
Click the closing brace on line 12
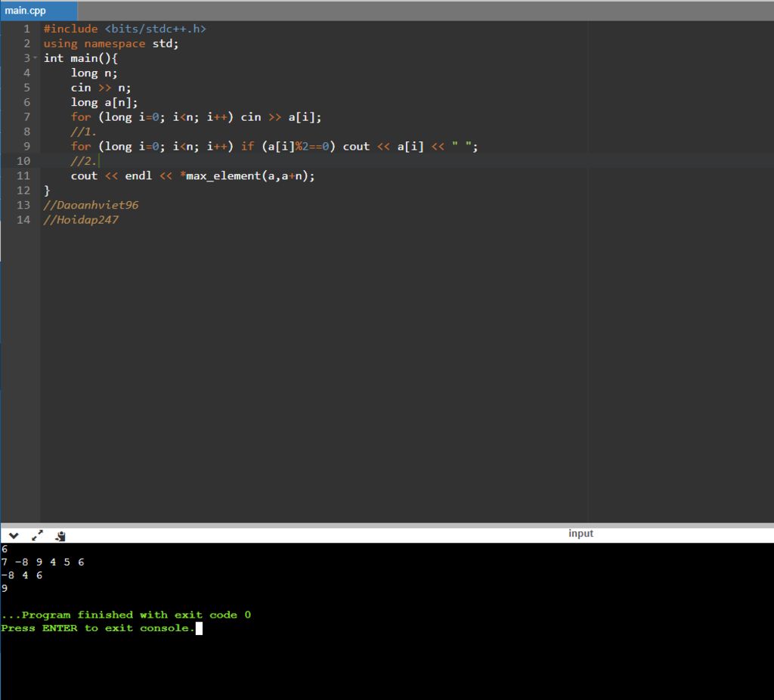click(47, 190)
